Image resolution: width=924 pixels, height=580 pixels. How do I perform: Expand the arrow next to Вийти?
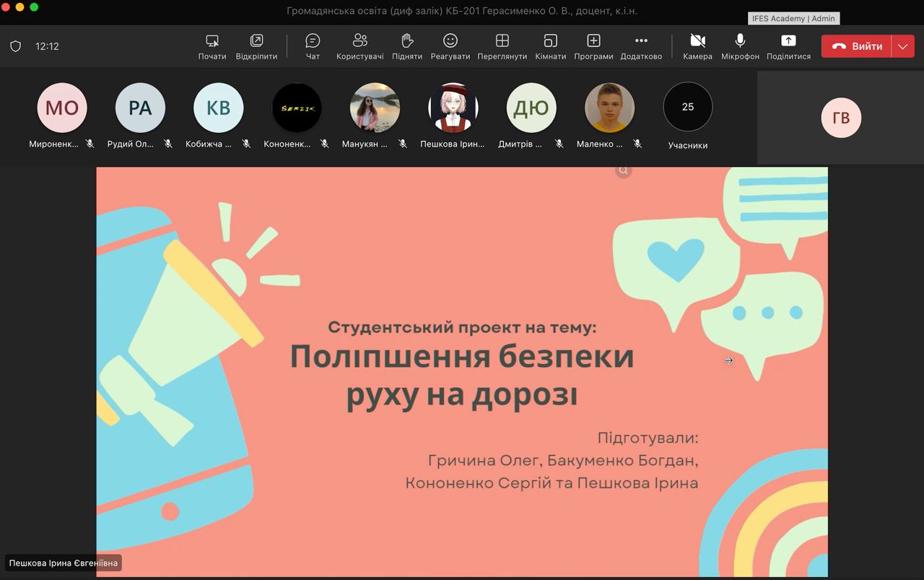coord(903,46)
